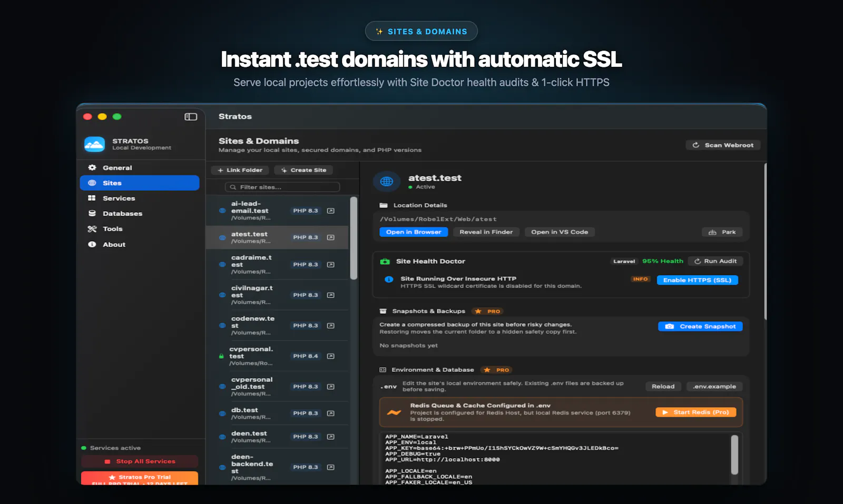Image resolution: width=843 pixels, height=504 pixels.
Task: Select Sites in the sidebar
Action: coord(140,183)
